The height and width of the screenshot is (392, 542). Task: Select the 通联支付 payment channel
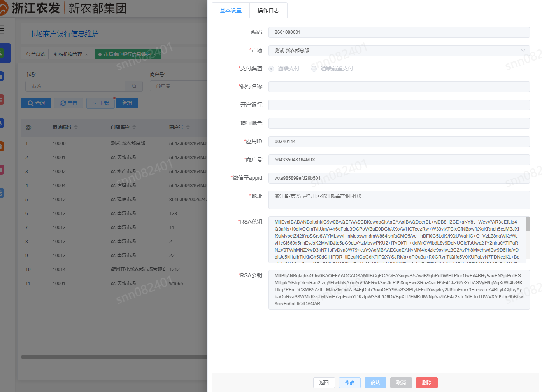[x=271, y=69]
